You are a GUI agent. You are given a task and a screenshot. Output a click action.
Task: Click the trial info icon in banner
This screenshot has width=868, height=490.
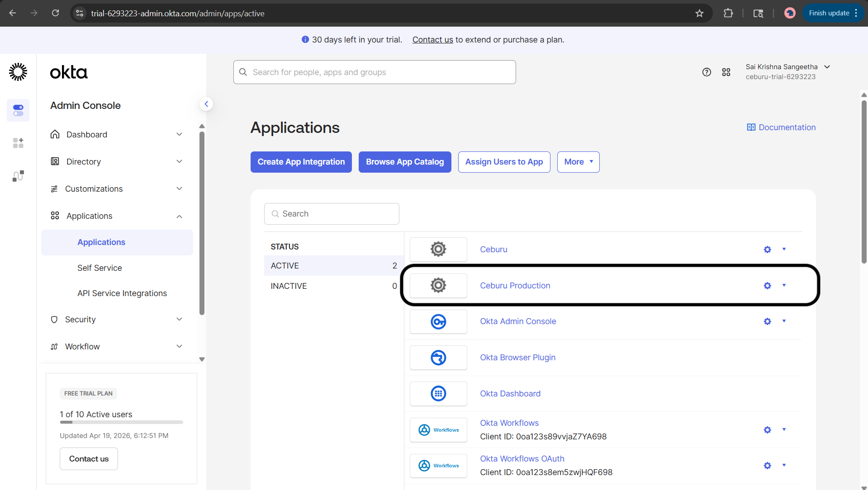305,40
